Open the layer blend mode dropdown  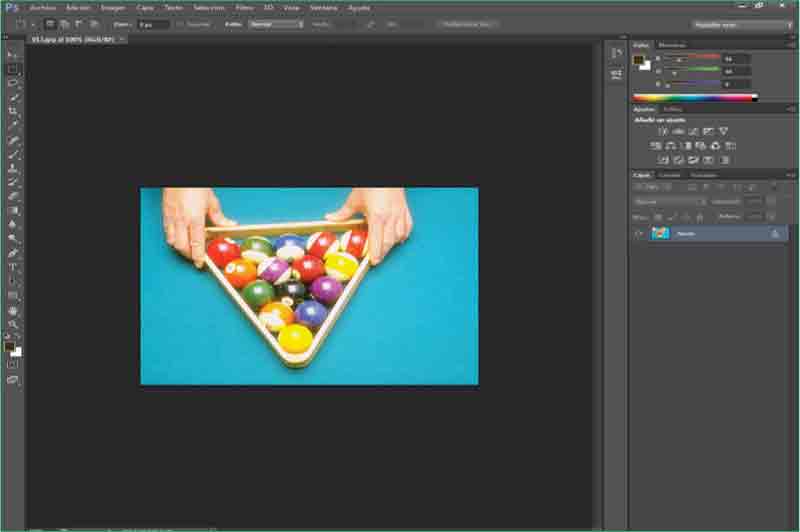coord(670,201)
